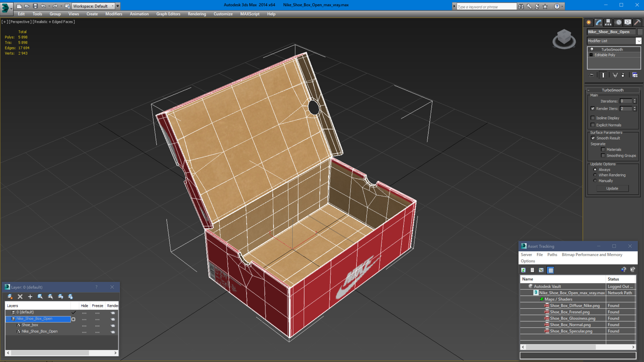Click Add selection to layer plus icon

click(x=30, y=296)
